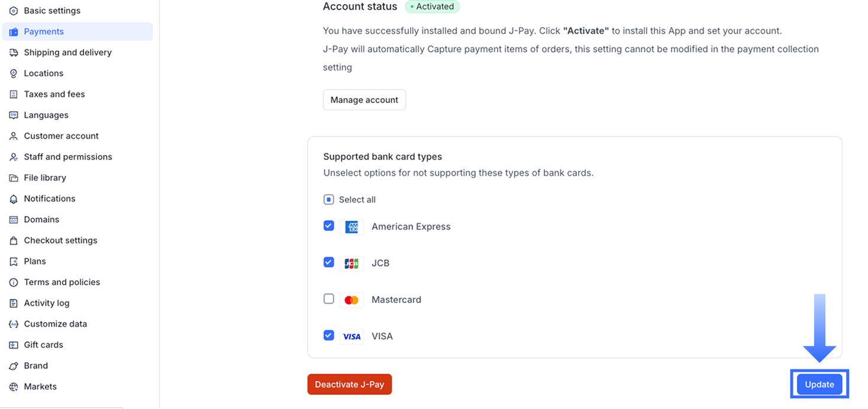Click the Markets globe icon
868x409 pixels.
14,387
